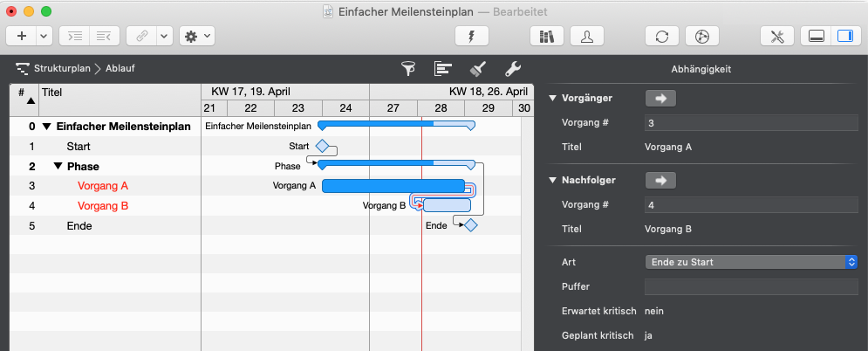Screen dimensions: 868x351
Task: Click the indent task toolbar icon
Action: [76, 36]
